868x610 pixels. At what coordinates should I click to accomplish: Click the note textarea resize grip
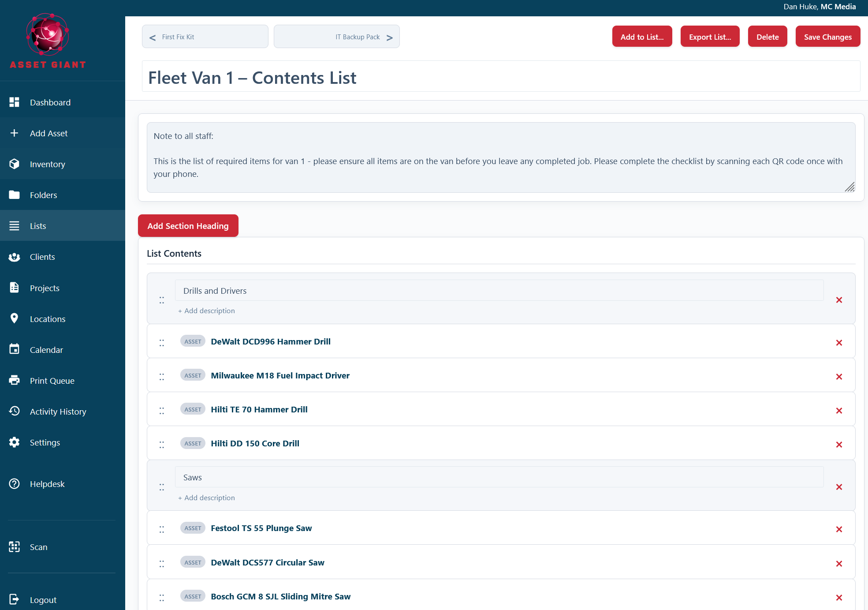click(850, 187)
